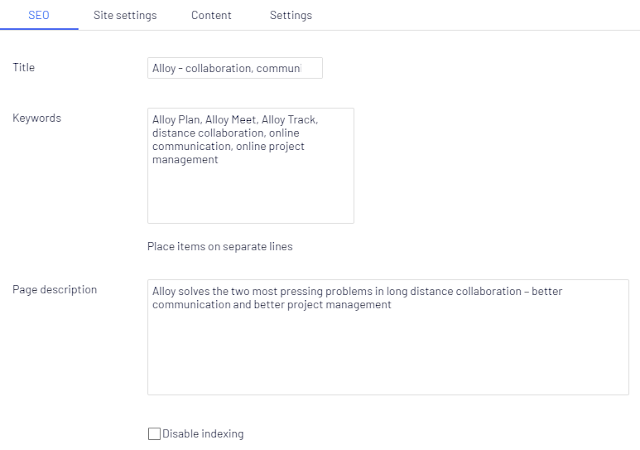The image size is (640, 450).
Task: Go to the Content tab
Action: [x=210, y=16]
